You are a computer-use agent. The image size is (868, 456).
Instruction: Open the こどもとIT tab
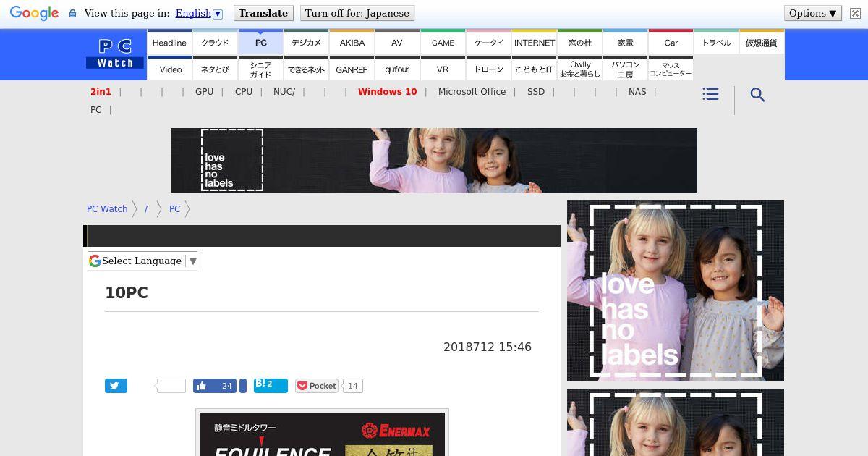[x=534, y=69]
